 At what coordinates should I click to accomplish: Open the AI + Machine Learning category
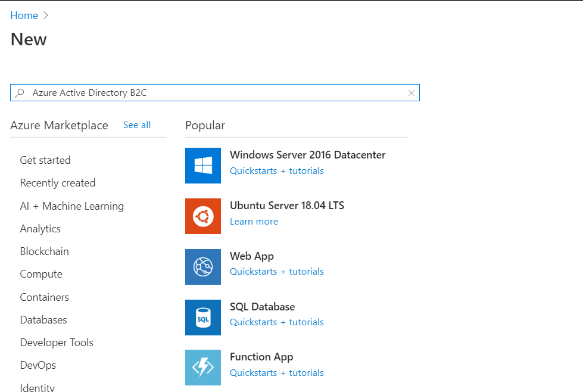point(72,206)
